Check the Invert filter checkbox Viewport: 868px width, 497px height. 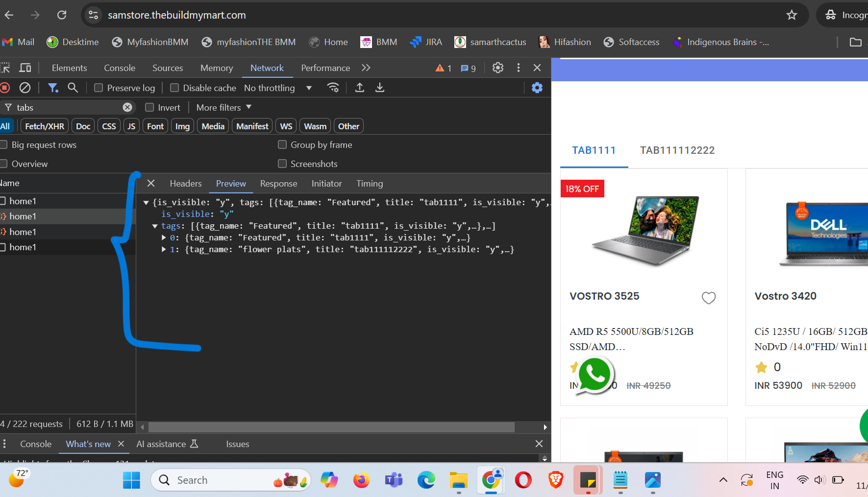149,107
